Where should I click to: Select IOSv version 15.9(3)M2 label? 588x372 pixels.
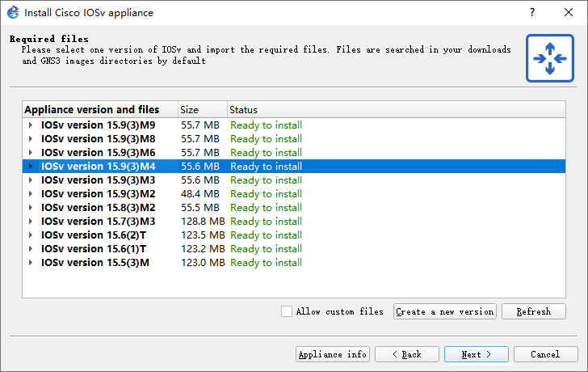click(x=99, y=194)
